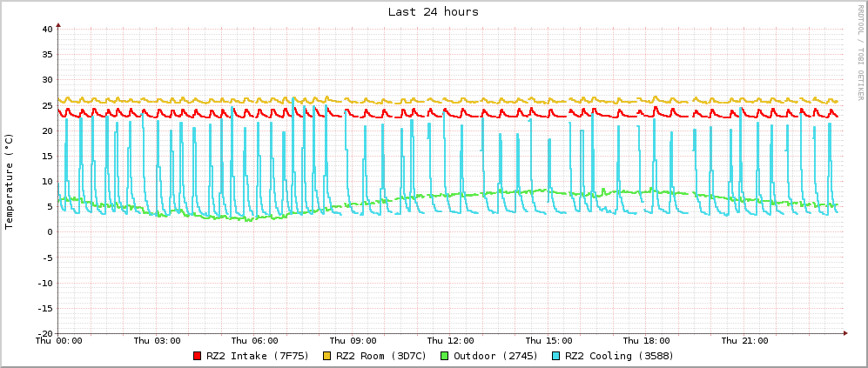Click the 'Thu 09:00' time axis label

click(353, 340)
